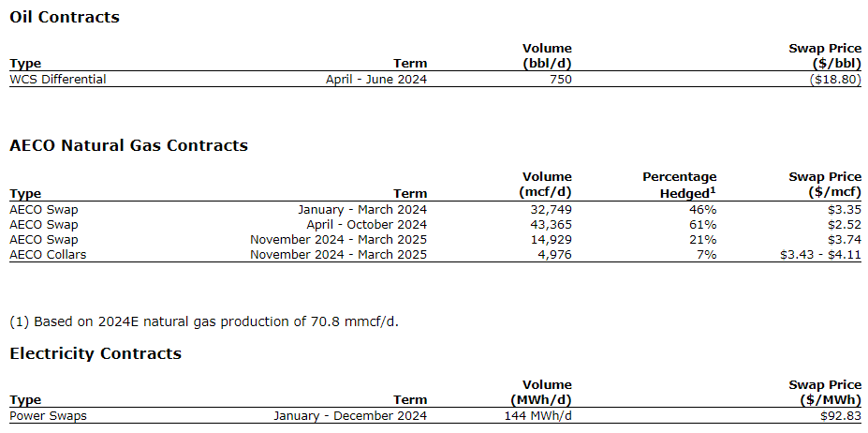
Task: Select the AECO Collars type cell
Action: coord(48,255)
